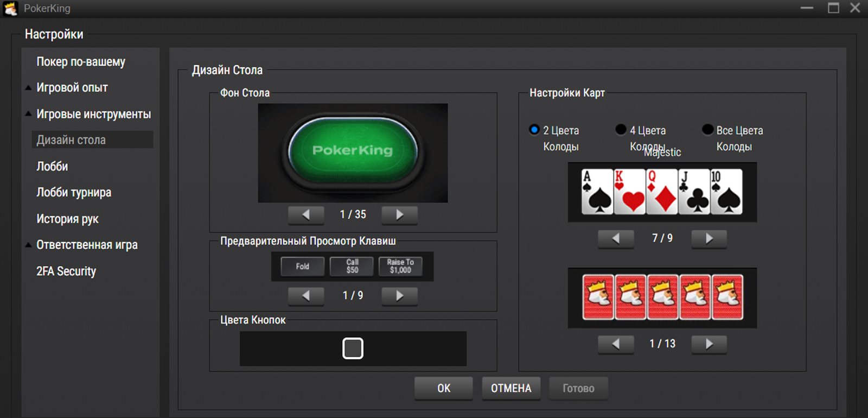Screen dimensions: 868x418
Task: Collapse the Игровой опыт section arrow
Action: tap(28, 88)
